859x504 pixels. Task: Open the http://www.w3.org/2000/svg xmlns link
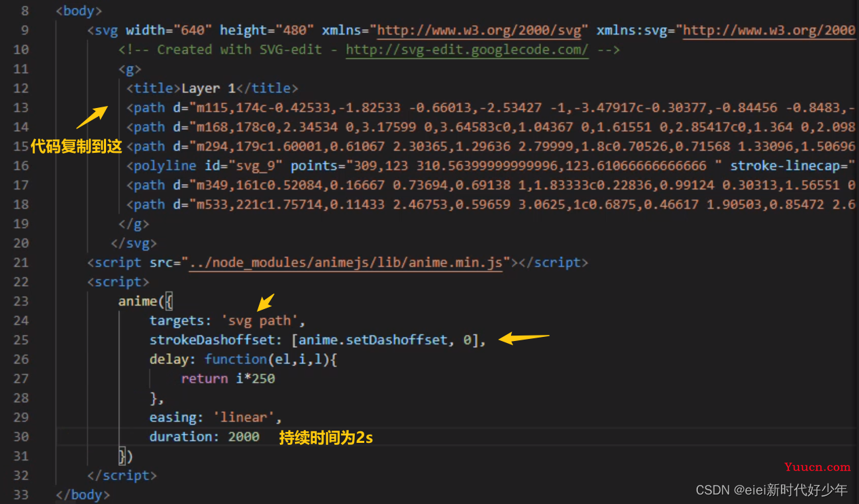[479, 30]
